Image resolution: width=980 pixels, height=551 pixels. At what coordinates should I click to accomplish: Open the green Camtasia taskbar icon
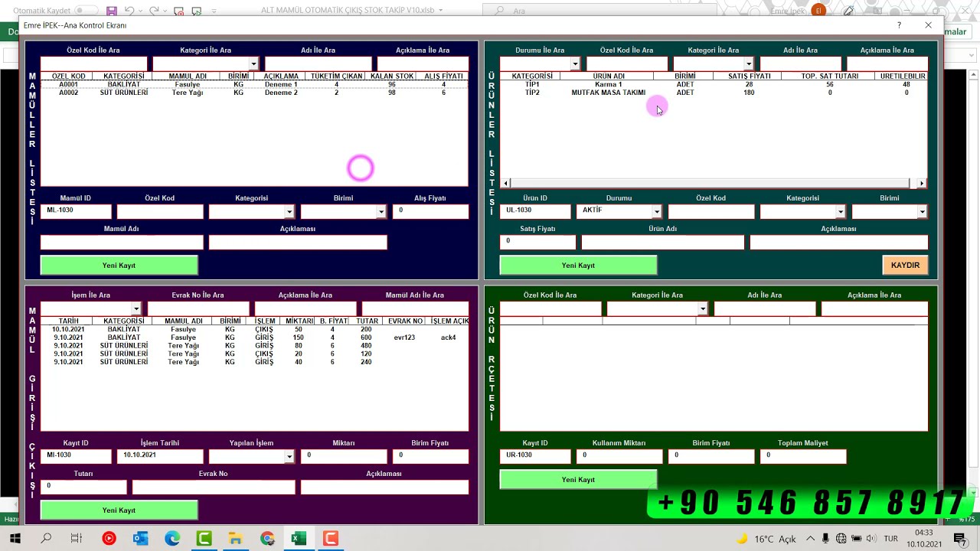(204, 539)
